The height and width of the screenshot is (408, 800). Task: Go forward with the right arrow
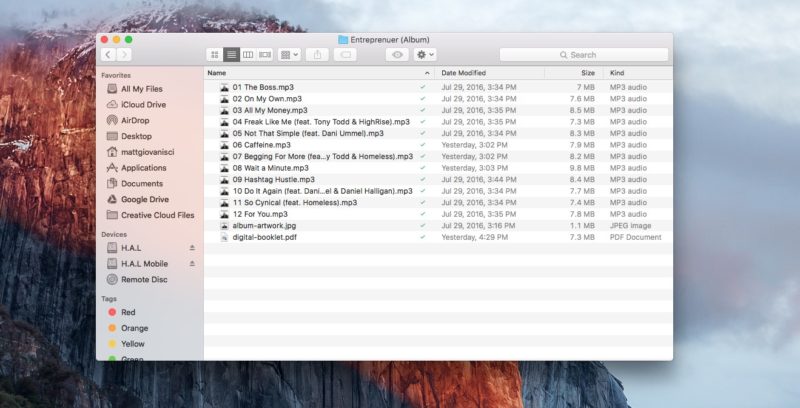[x=124, y=55]
